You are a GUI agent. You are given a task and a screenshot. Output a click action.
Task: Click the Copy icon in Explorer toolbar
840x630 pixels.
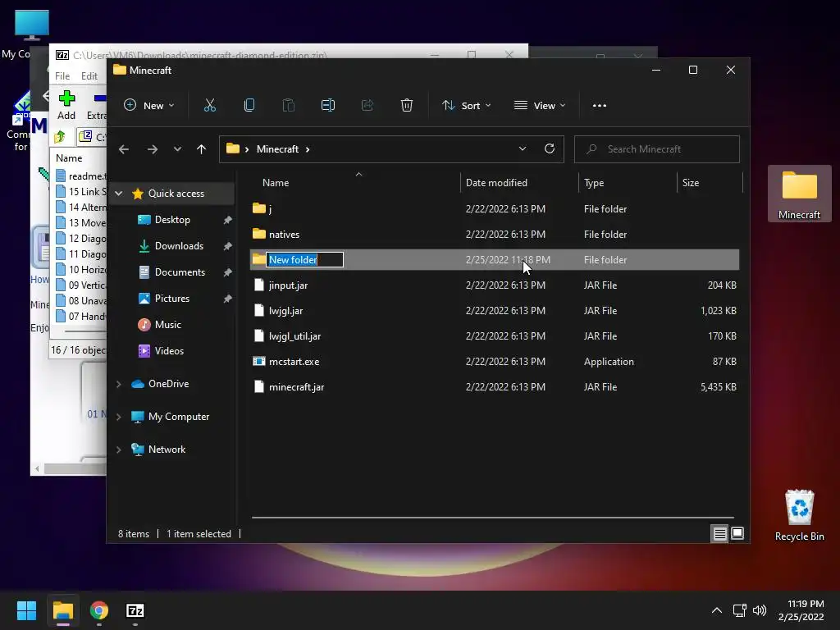249,106
